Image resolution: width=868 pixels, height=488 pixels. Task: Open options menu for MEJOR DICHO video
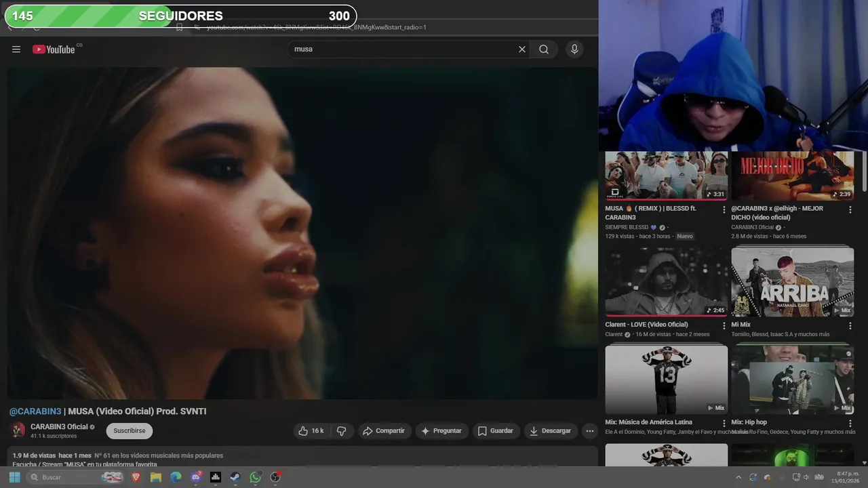(850, 209)
